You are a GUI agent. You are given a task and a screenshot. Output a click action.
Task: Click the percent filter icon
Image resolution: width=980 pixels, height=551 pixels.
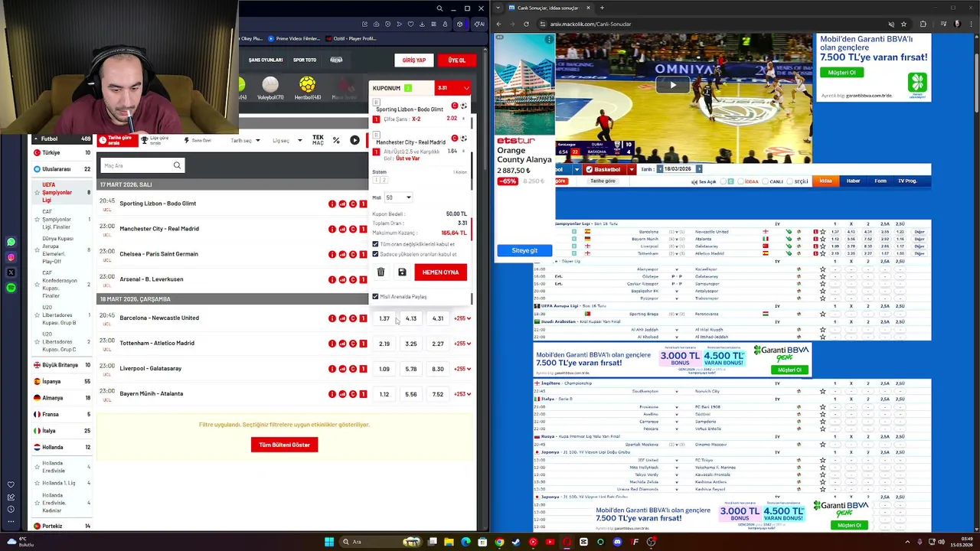tap(336, 140)
